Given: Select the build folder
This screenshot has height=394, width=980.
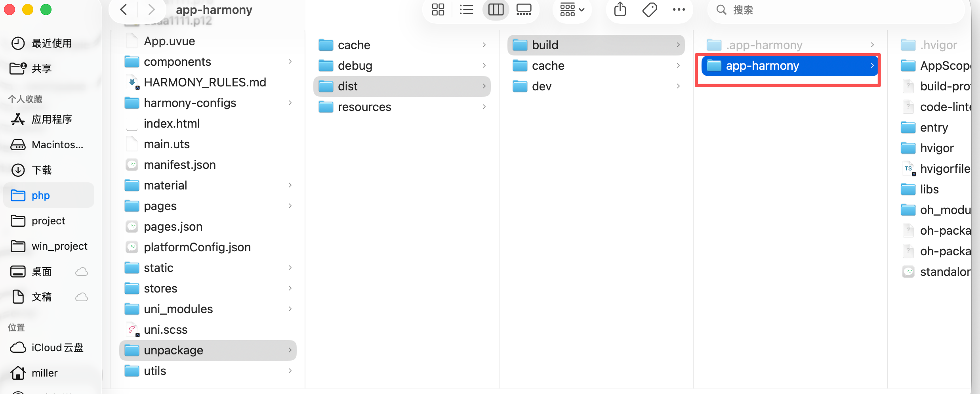Looking at the screenshot, I should pyautogui.click(x=596, y=45).
